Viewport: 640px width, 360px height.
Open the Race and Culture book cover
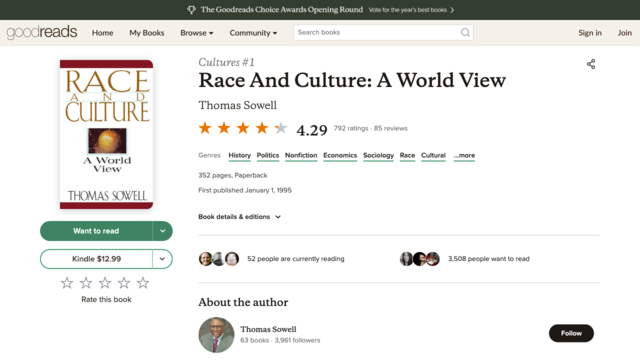pos(107,134)
